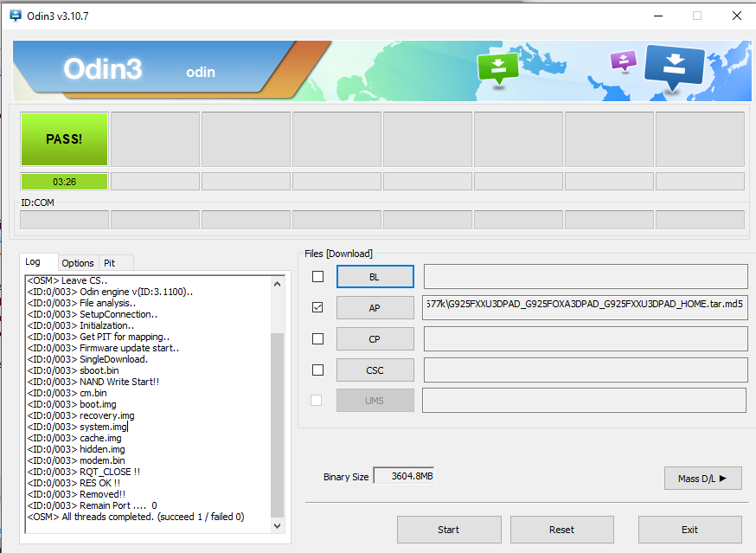The width and height of the screenshot is (756, 553).
Task: Click the disabled UMS checkbox
Action: (317, 400)
